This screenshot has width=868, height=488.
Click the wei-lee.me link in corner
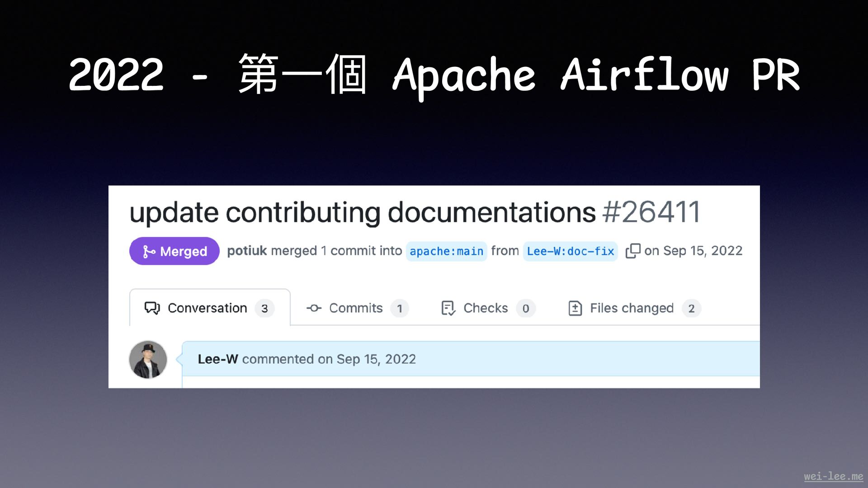(x=833, y=476)
